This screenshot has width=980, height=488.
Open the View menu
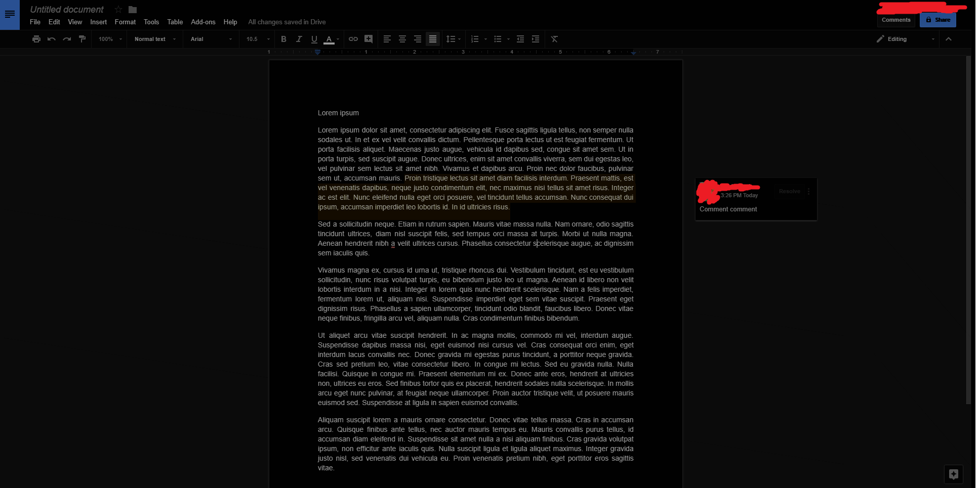click(75, 22)
